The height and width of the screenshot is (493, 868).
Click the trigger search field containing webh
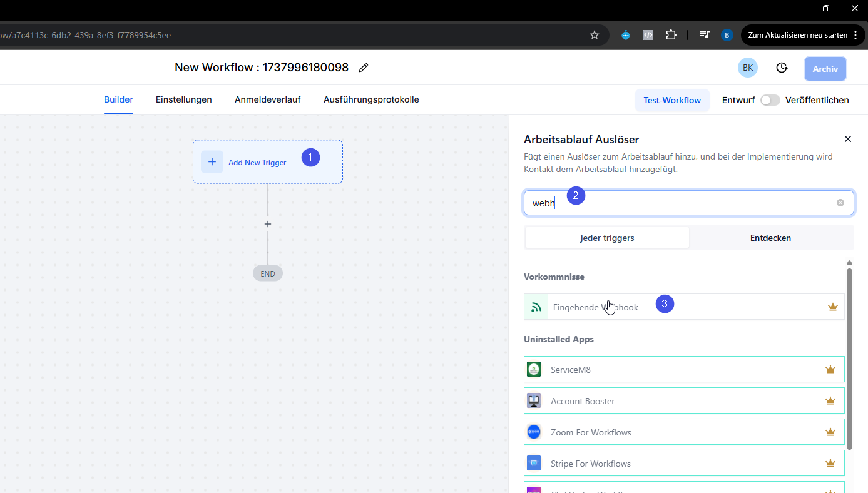(689, 203)
